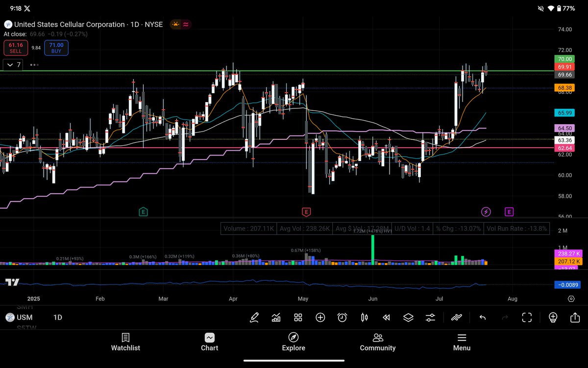Enter fullscreen chart mode

527,317
